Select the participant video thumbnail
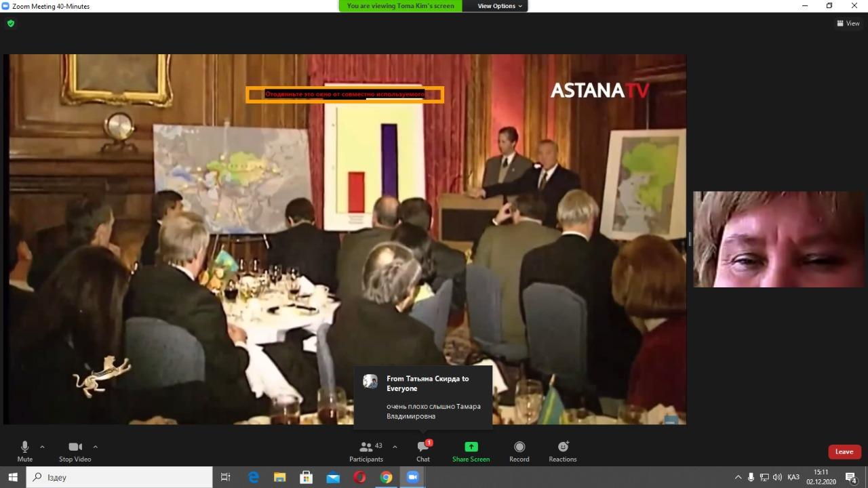This screenshot has width=868, height=488. 779,239
